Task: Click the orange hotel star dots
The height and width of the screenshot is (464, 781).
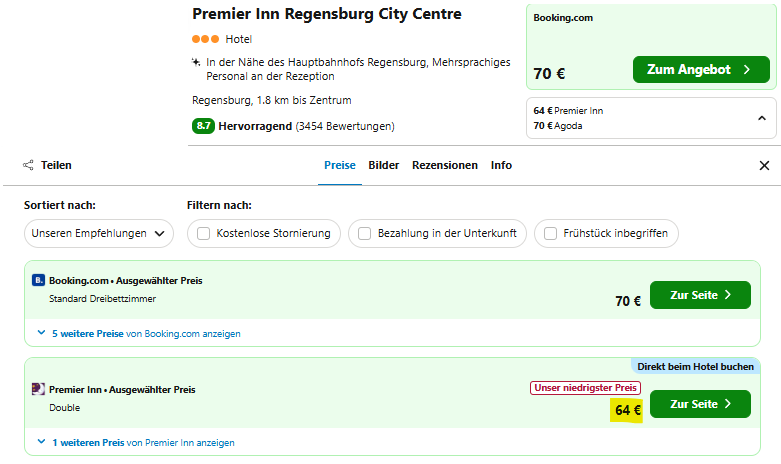Action: coord(205,39)
